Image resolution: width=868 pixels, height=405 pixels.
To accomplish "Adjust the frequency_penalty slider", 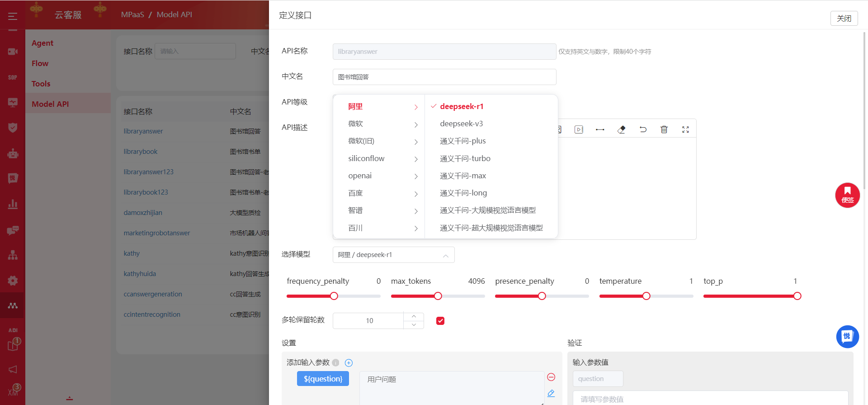I will (x=334, y=296).
